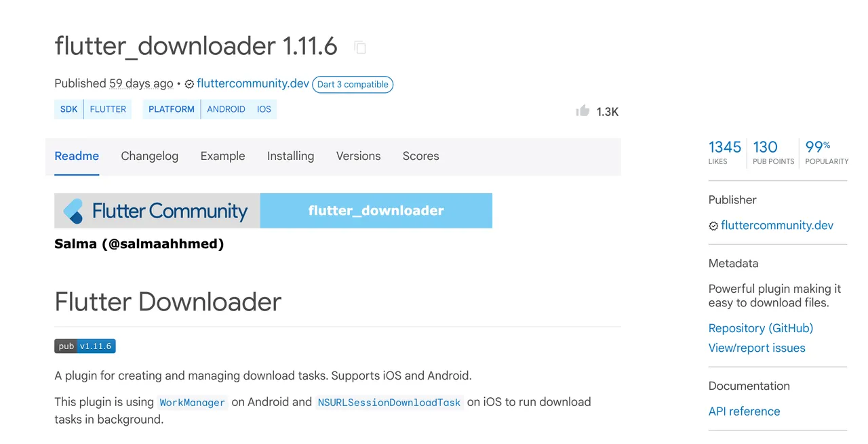The height and width of the screenshot is (444, 868).
Task: Open the Scores tab
Action: pyautogui.click(x=420, y=156)
